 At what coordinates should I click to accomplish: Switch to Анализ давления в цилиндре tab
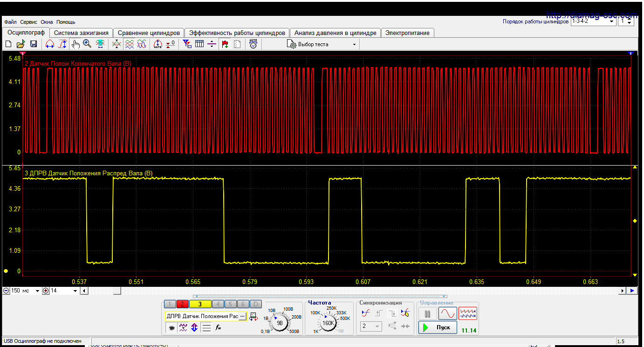(x=335, y=33)
